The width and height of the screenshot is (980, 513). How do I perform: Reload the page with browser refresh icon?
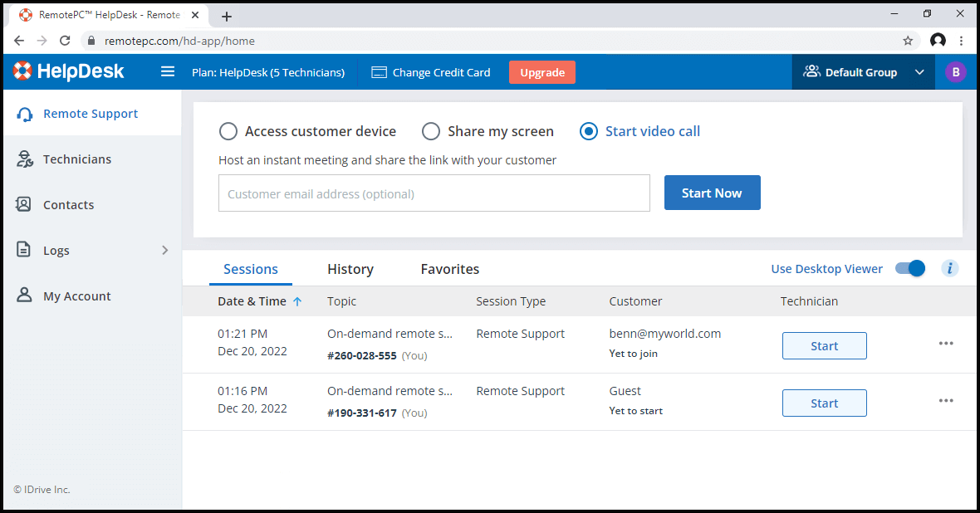point(66,41)
